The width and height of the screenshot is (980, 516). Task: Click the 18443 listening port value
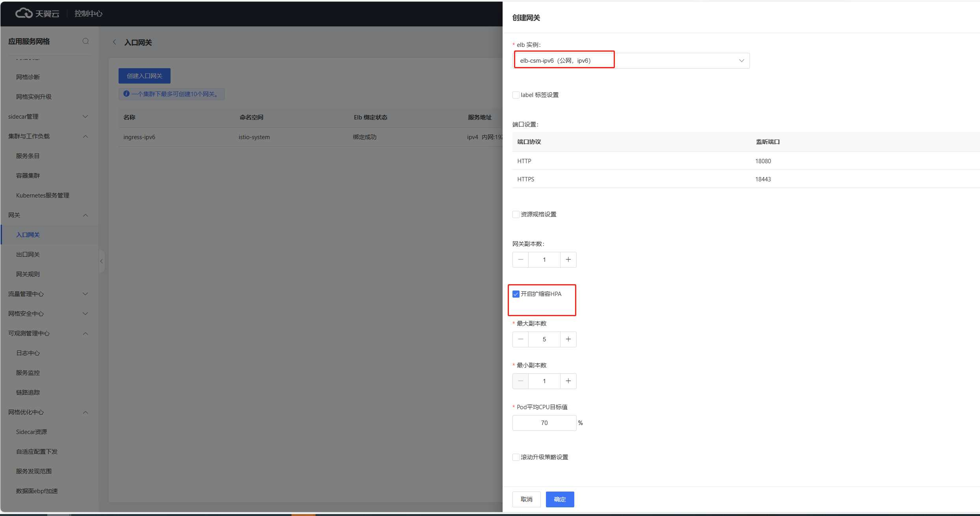(x=763, y=179)
